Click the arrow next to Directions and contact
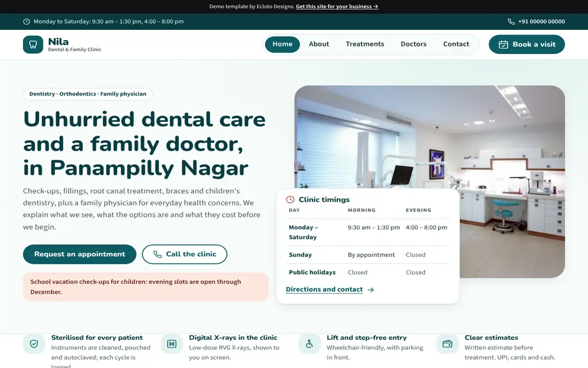The height and width of the screenshot is (368, 588). pyautogui.click(x=370, y=290)
